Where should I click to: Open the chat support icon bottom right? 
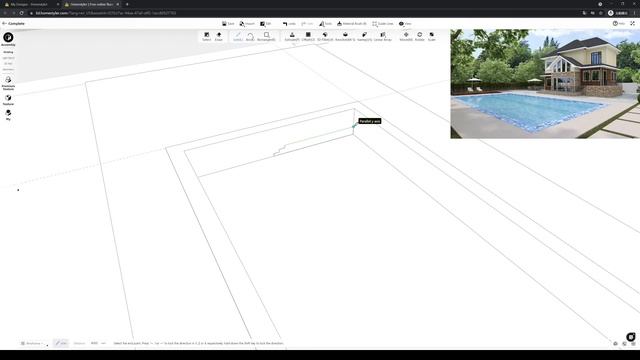(x=631, y=337)
